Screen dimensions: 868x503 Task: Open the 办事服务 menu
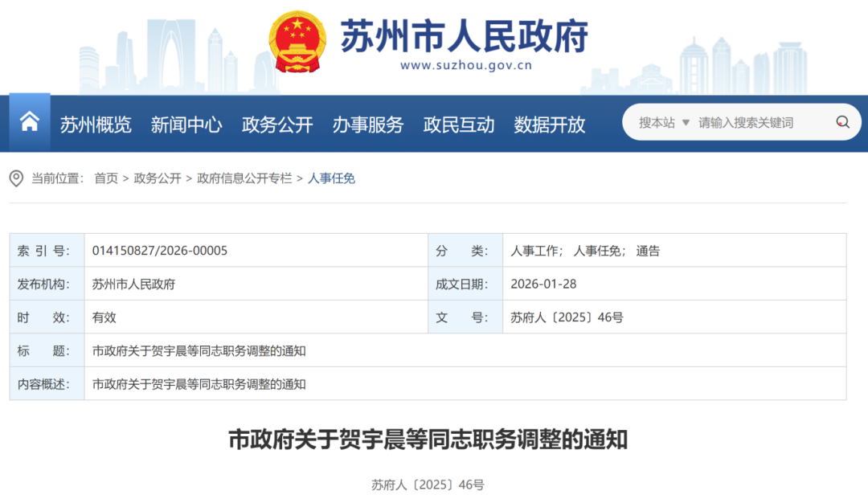point(368,125)
